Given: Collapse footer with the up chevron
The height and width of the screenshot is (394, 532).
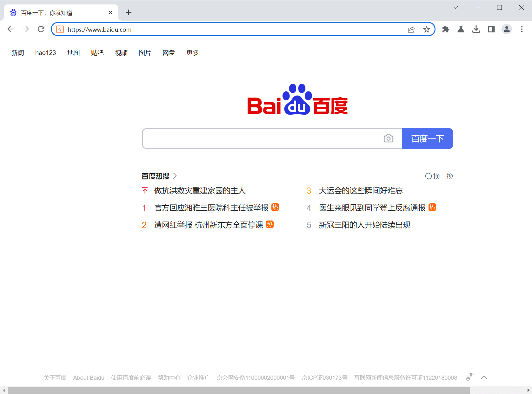Looking at the screenshot, I should click(484, 377).
